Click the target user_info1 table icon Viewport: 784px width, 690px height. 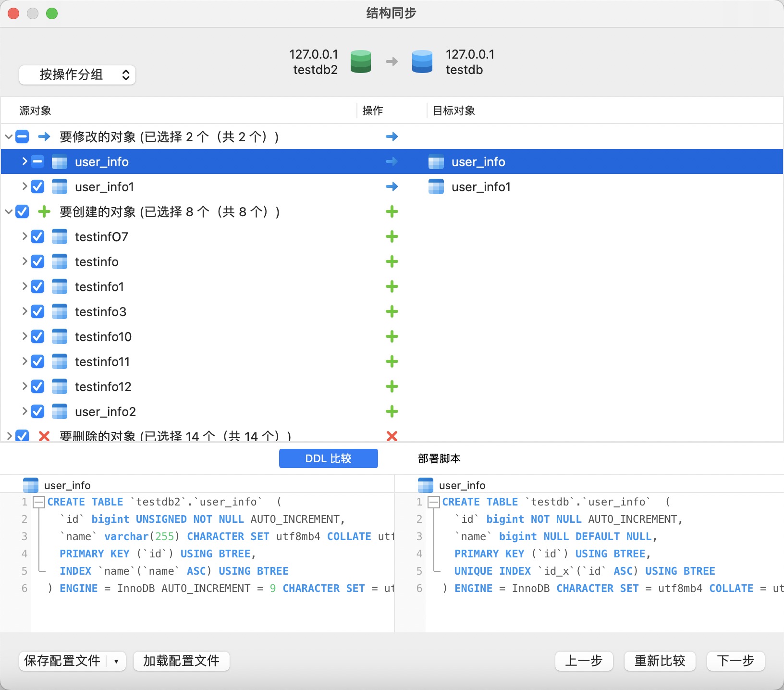coord(436,186)
